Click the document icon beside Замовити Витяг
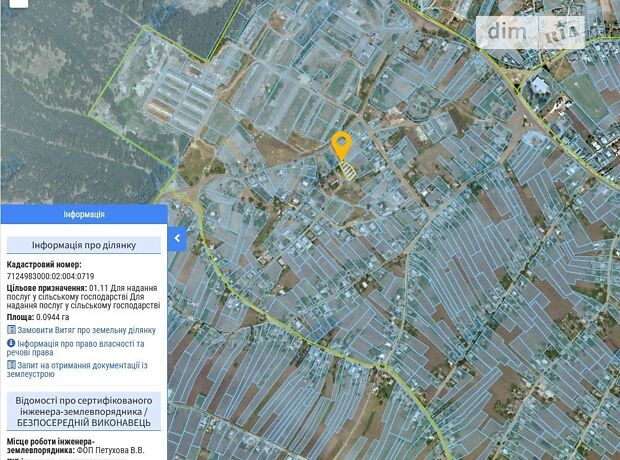Viewport: 620px width, 460px height. (x=11, y=329)
